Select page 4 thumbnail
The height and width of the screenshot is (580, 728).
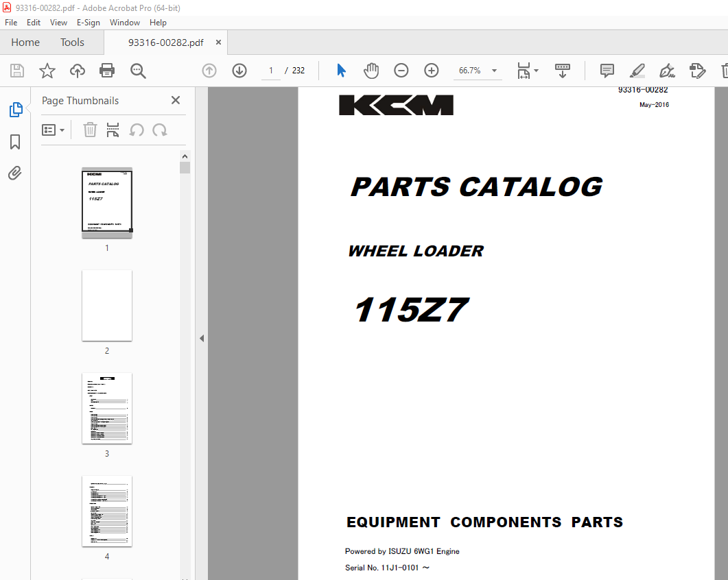pyautogui.click(x=107, y=511)
